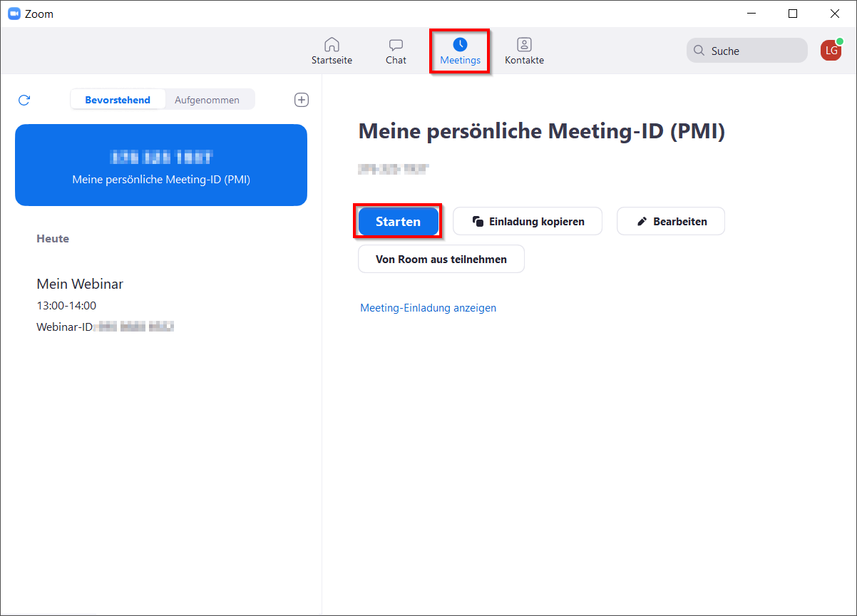
Task: Click the Zoom logo in title bar
Action: (x=14, y=14)
